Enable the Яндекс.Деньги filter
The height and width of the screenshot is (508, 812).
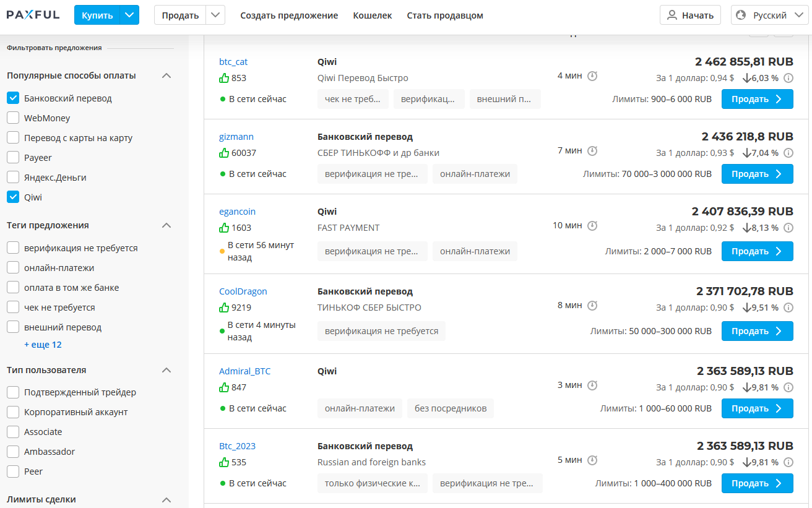[x=13, y=178]
